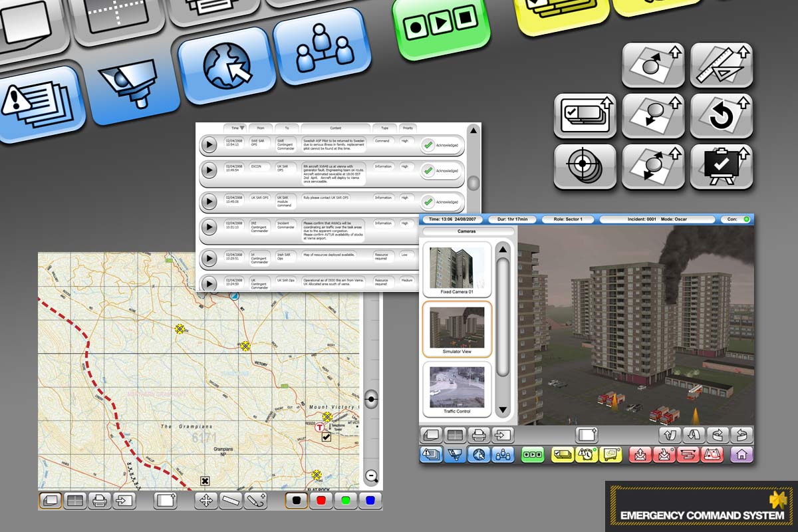
Task: Click the large blue camera icon button
Action: [133, 84]
